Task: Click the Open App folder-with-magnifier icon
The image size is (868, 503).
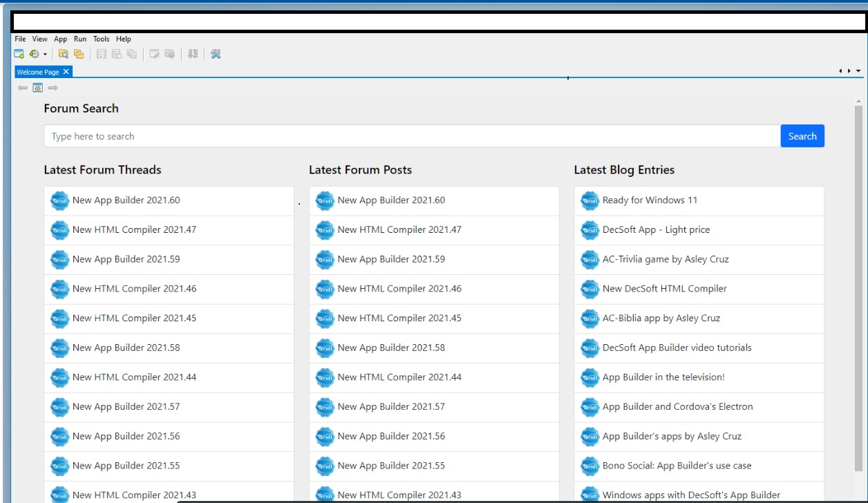Action: coord(64,54)
